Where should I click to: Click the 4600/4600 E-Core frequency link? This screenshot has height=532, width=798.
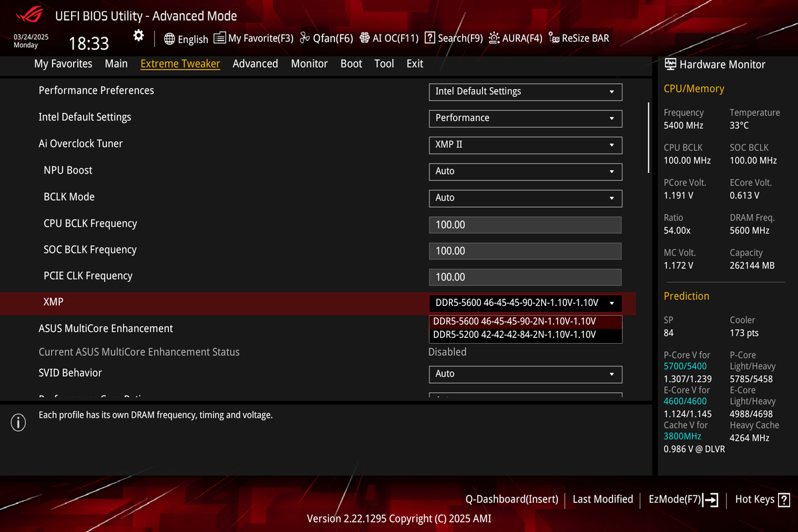685,401
